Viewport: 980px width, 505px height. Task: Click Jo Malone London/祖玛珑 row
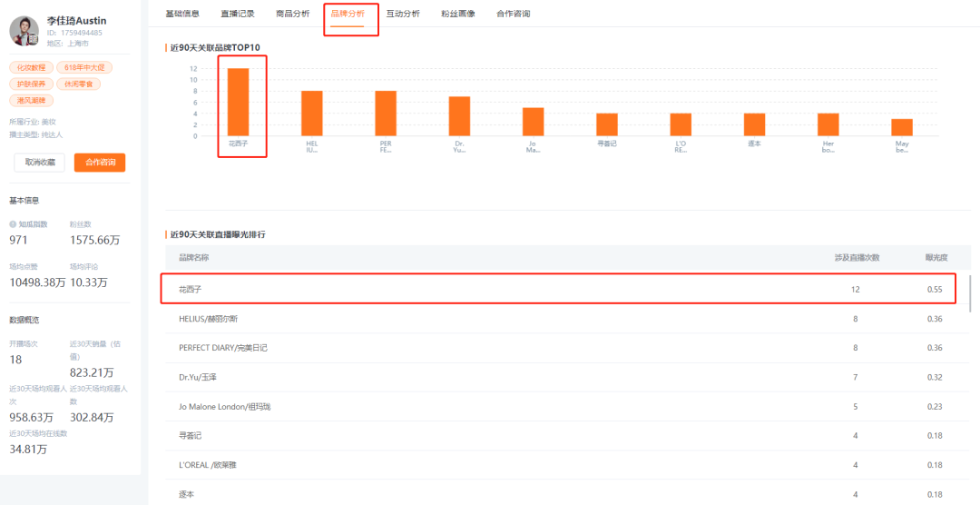pos(567,407)
